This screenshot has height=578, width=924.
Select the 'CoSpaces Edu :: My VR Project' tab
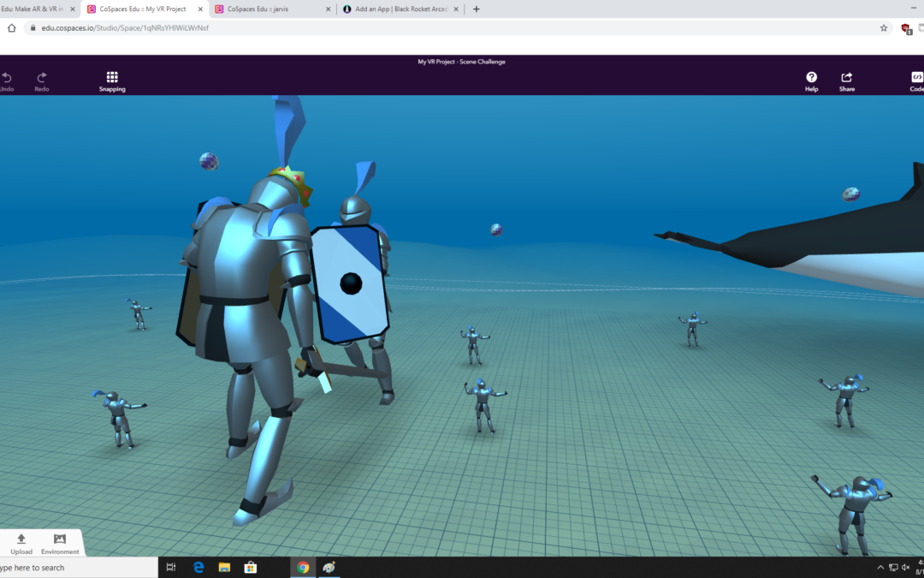[145, 9]
